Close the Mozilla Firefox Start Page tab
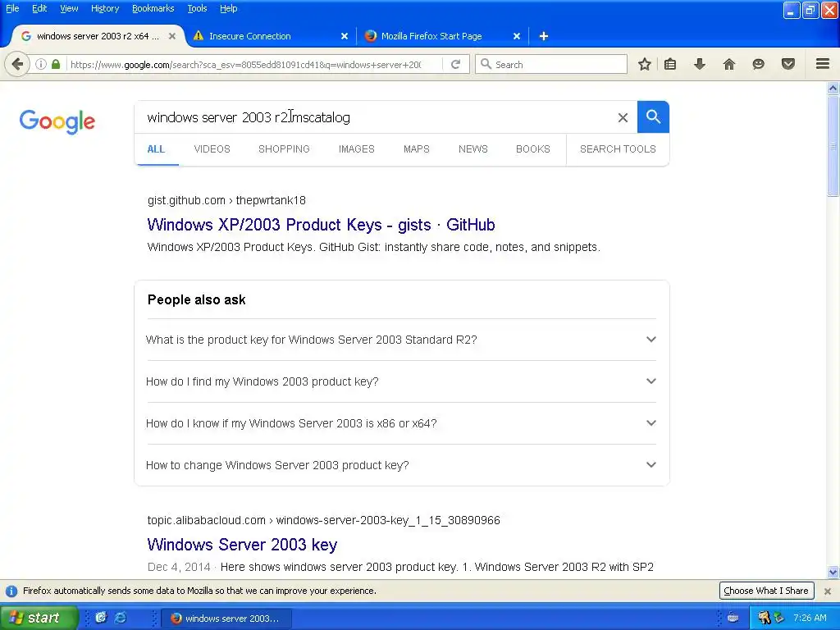 tap(517, 36)
